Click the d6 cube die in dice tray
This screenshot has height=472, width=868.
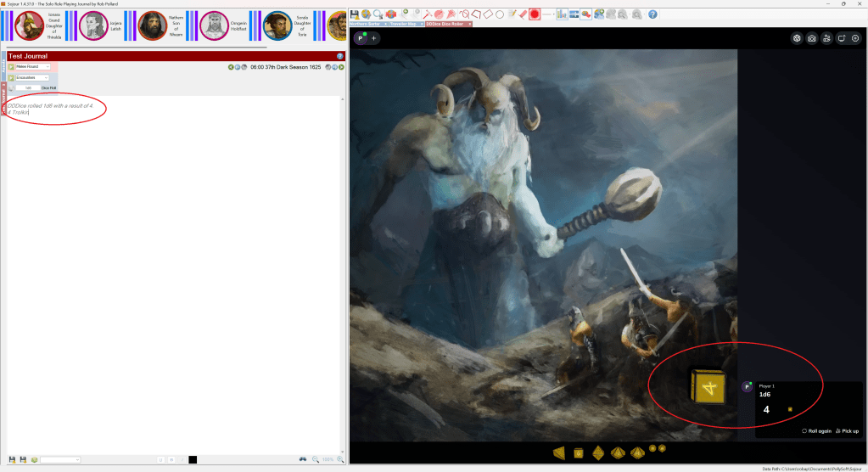pos(579,452)
